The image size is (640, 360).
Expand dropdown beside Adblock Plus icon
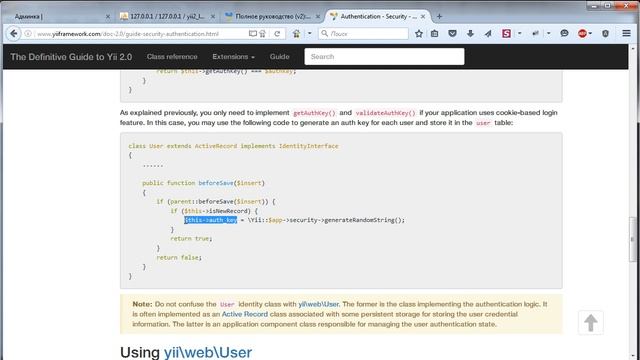(590, 33)
